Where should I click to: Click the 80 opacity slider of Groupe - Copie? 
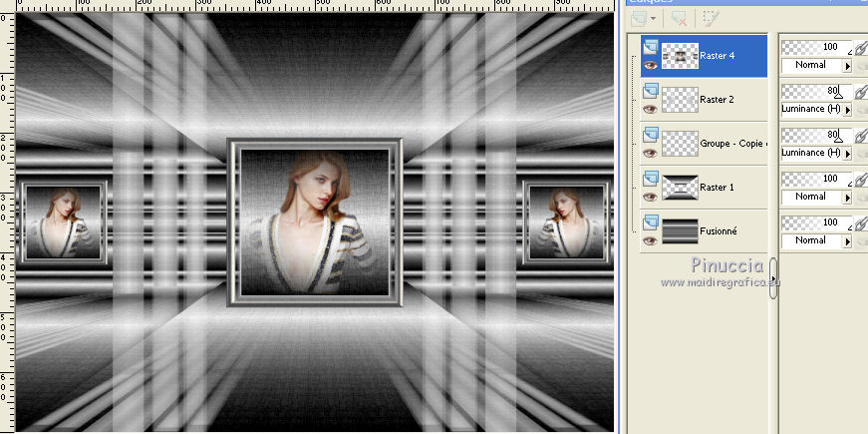817,136
